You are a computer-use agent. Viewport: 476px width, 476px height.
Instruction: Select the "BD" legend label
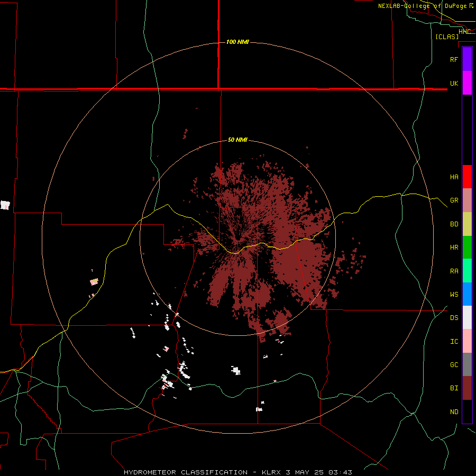click(454, 224)
